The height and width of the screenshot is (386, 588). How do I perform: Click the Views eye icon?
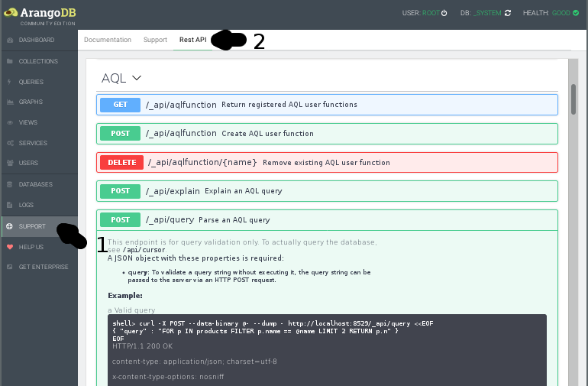pos(8,122)
